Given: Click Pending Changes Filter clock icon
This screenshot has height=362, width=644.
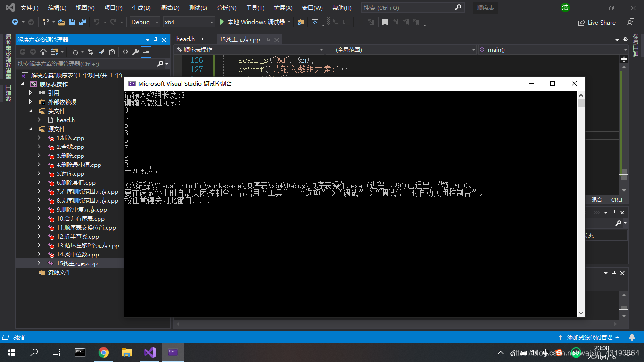Looking at the screenshot, I should click(75, 52).
